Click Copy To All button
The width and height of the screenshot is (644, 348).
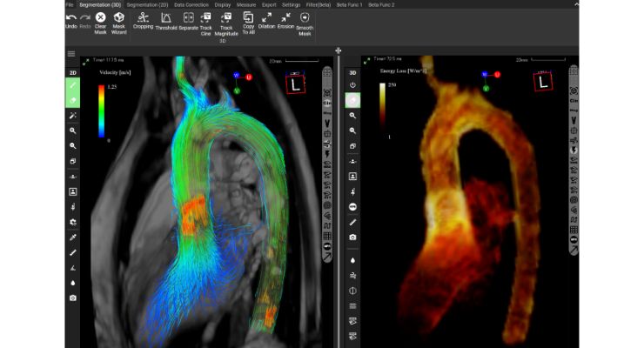coord(249,23)
